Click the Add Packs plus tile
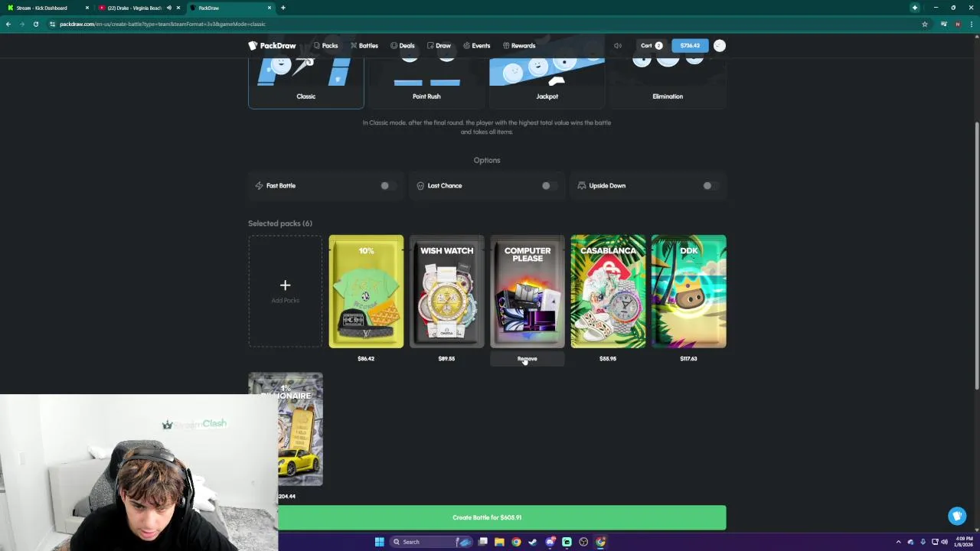 (x=285, y=291)
